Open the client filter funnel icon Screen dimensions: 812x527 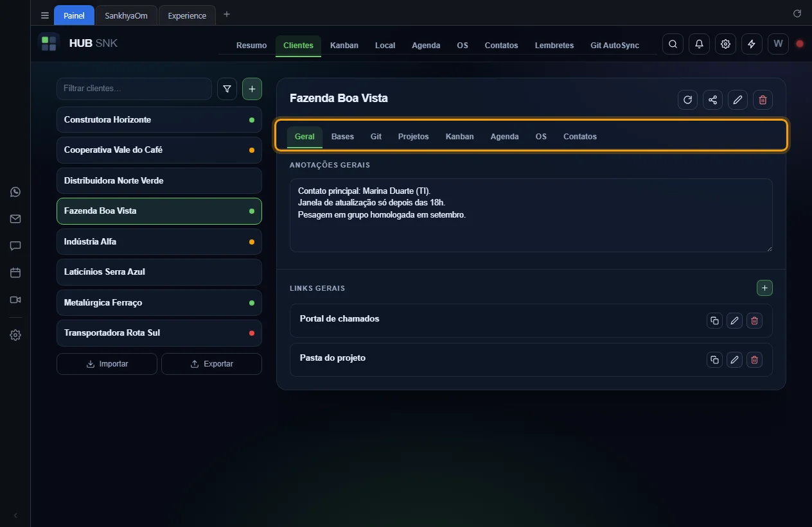227,89
